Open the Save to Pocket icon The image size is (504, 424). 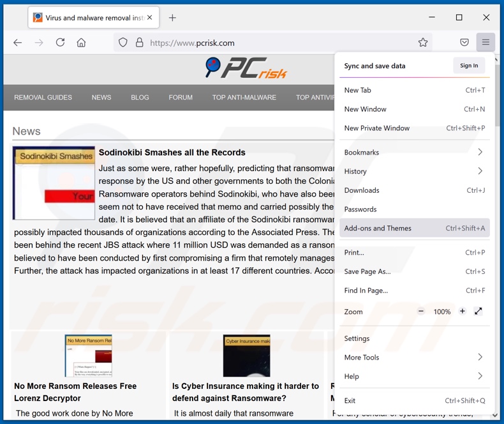click(464, 43)
